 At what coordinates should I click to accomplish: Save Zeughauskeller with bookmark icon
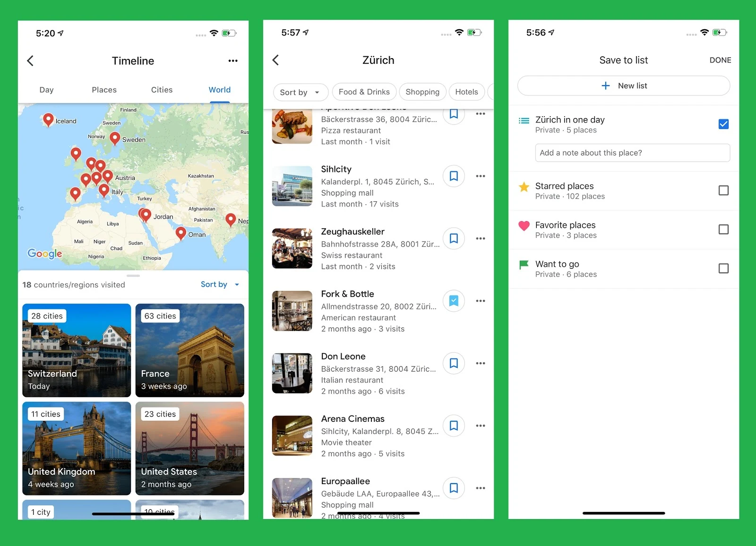(x=454, y=239)
